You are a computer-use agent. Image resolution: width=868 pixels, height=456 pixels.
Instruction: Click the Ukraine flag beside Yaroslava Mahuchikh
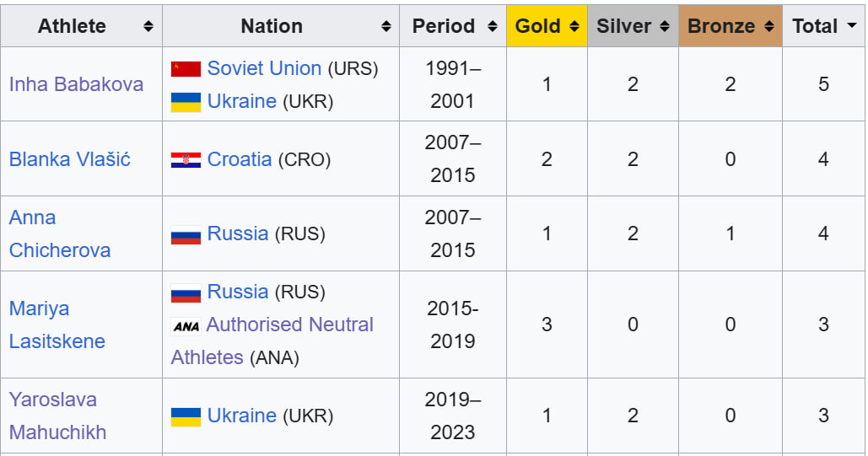(x=186, y=416)
